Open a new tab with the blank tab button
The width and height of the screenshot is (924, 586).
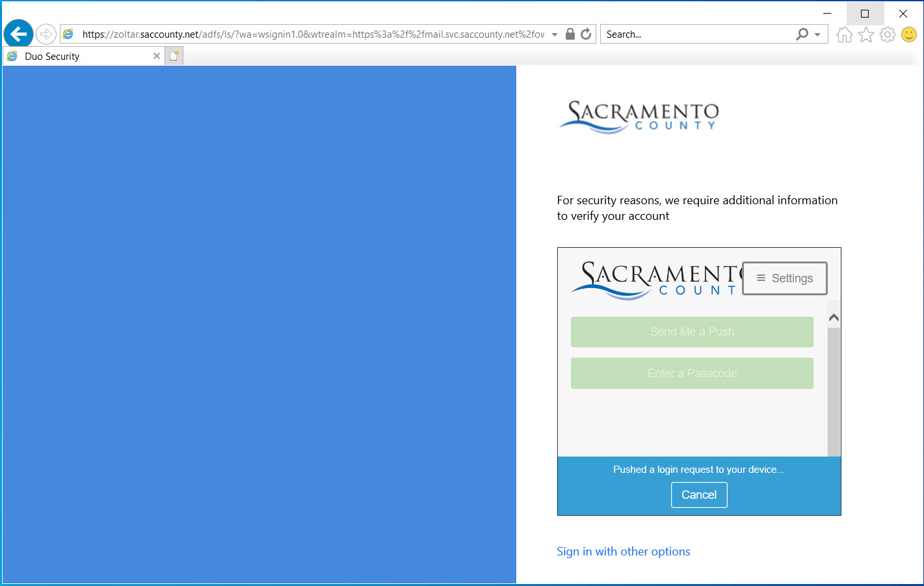174,57
